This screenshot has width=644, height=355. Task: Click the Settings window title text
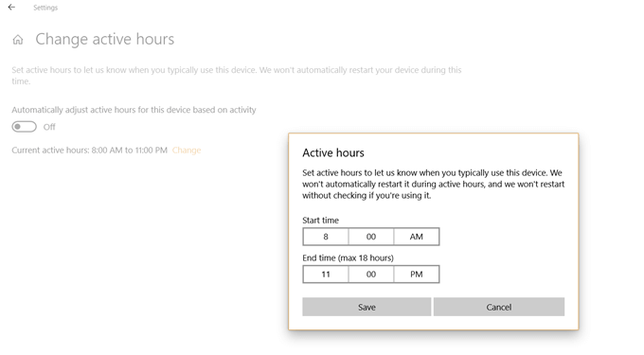click(45, 8)
